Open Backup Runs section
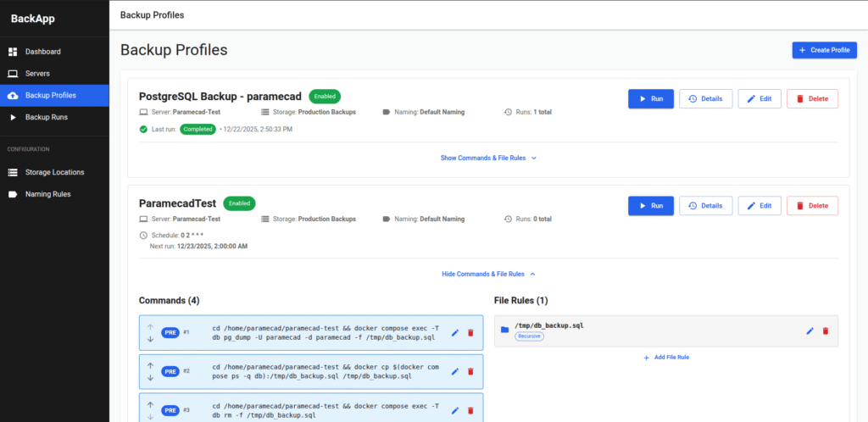Image resolution: width=868 pixels, height=422 pixels. pos(46,117)
